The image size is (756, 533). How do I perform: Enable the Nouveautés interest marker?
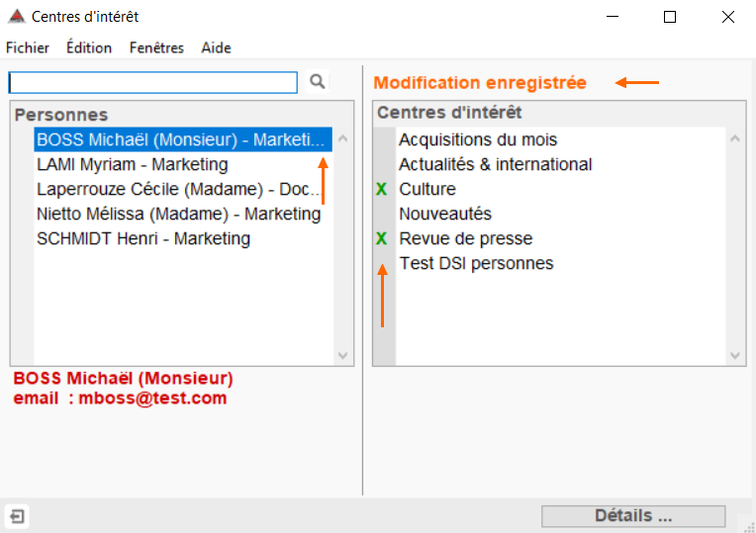pos(384,214)
